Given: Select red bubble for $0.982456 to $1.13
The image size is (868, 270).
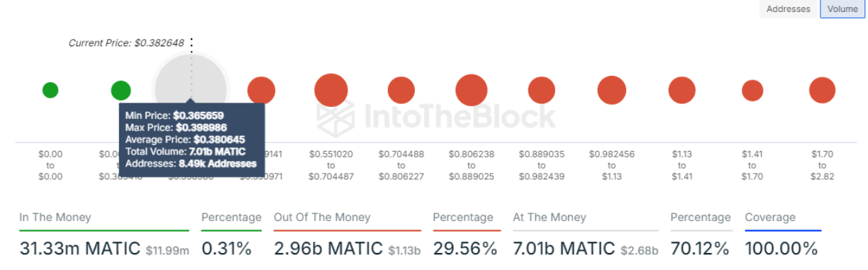Looking at the screenshot, I should tap(612, 91).
